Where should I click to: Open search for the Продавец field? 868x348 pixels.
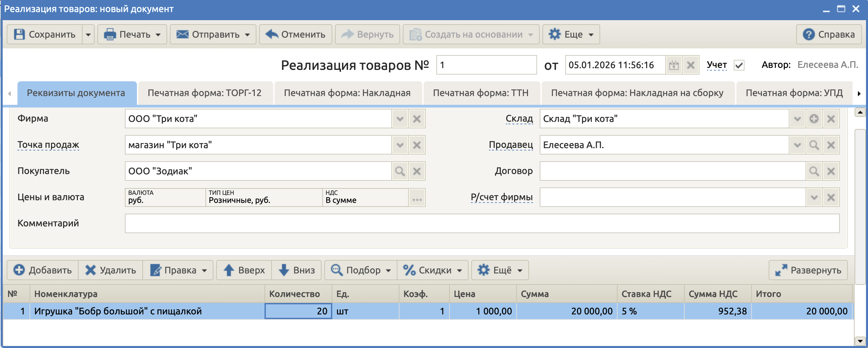(x=814, y=145)
